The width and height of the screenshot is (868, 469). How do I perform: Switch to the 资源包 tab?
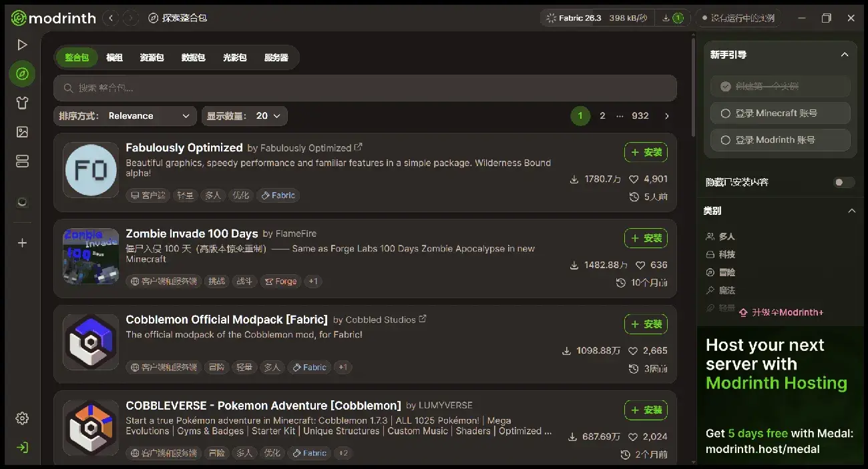tap(152, 57)
